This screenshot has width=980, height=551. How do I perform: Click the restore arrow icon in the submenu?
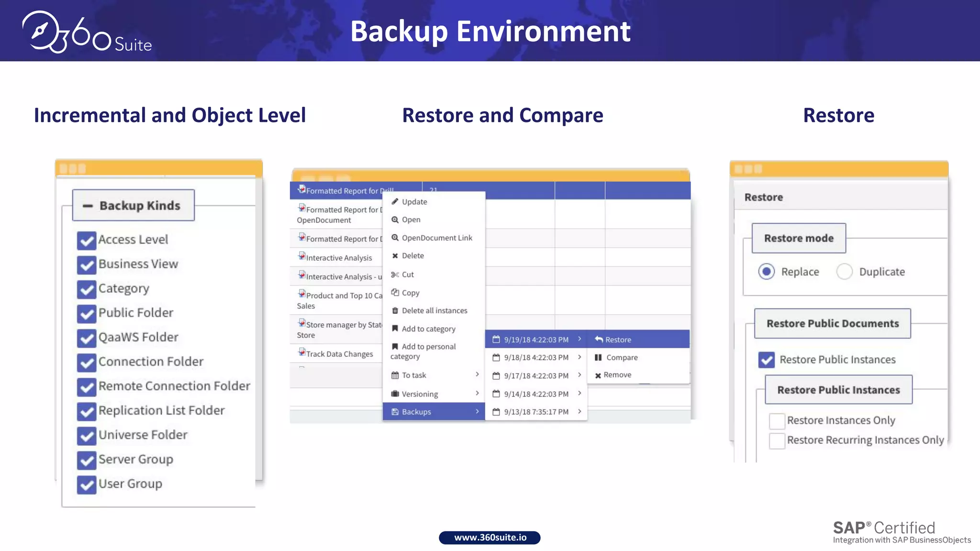(599, 339)
